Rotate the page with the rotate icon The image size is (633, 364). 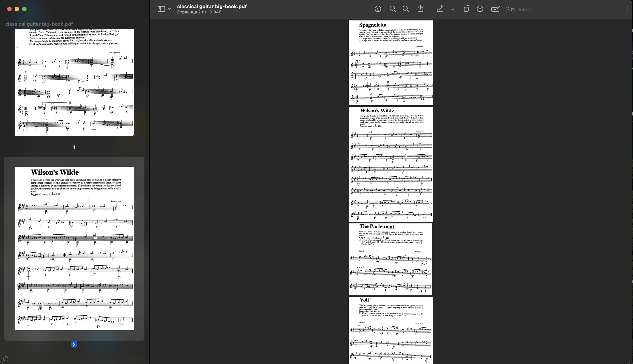click(467, 9)
